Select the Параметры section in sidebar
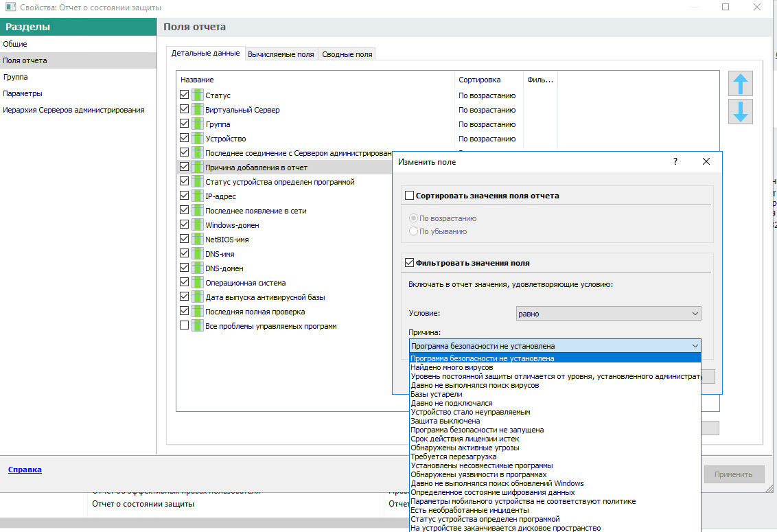Viewport: 777px width, 532px height. (23, 93)
